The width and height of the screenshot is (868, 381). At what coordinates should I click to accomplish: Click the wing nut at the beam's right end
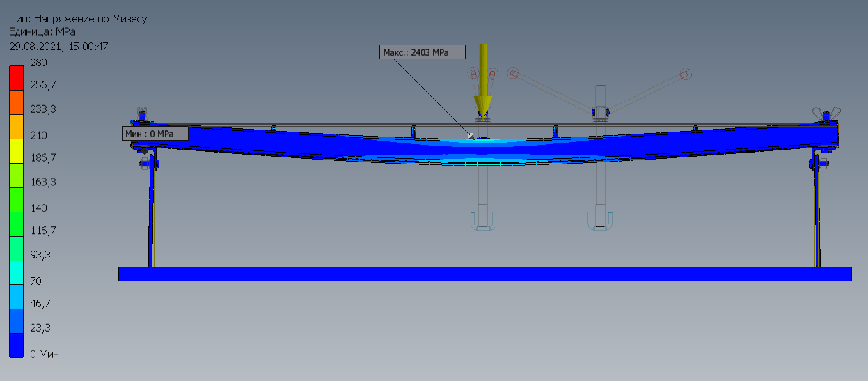[x=826, y=113]
